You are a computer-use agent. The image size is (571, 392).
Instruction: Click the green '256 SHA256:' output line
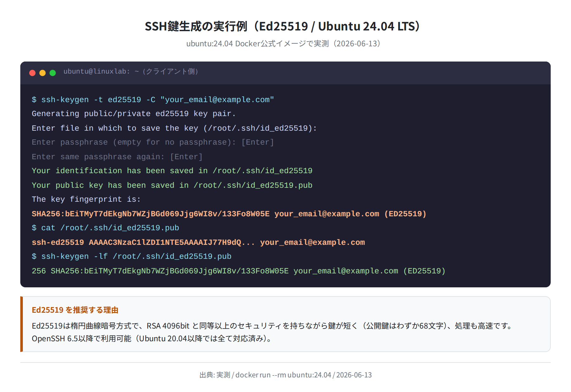pyautogui.click(x=239, y=271)
